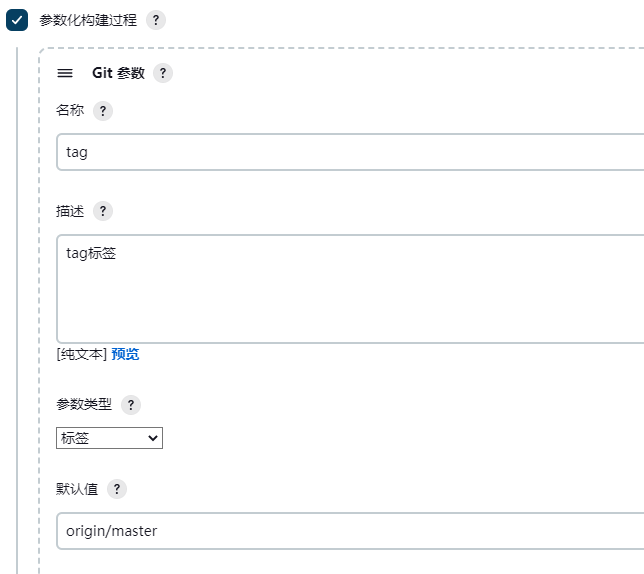Click the name input containing "tag"

tap(350, 152)
